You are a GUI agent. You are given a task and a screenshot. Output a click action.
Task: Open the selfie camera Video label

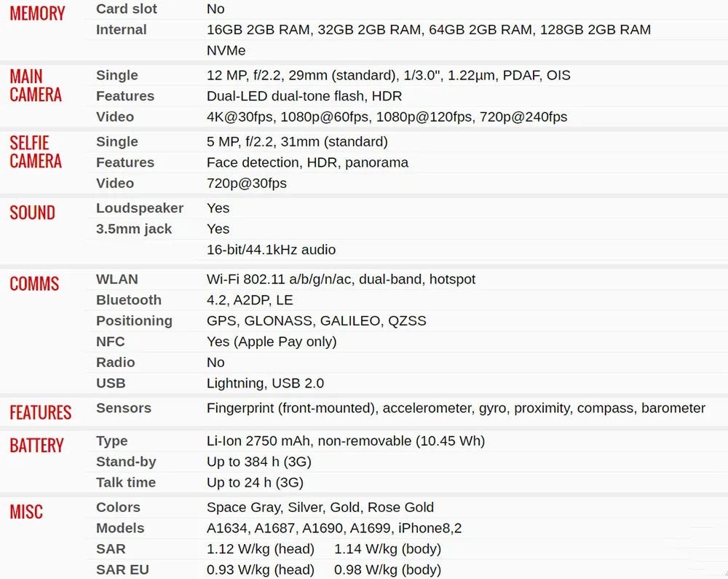[x=115, y=184]
